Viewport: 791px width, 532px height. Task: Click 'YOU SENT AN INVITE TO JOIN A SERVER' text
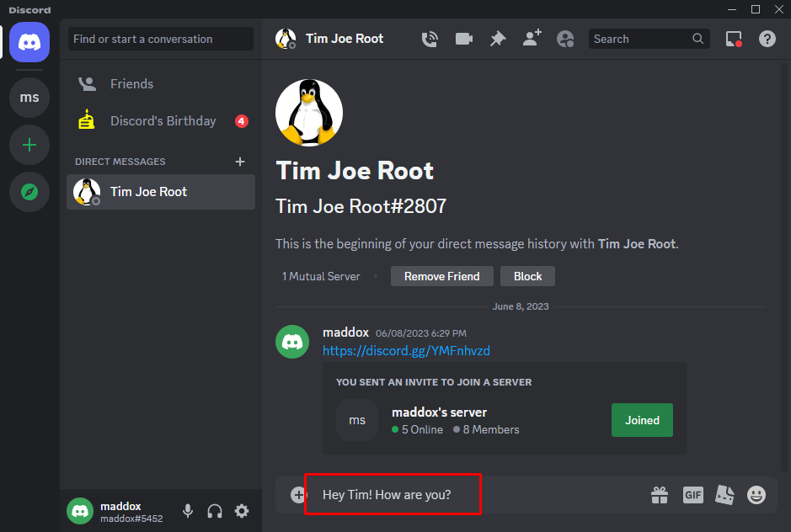[x=434, y=382]
